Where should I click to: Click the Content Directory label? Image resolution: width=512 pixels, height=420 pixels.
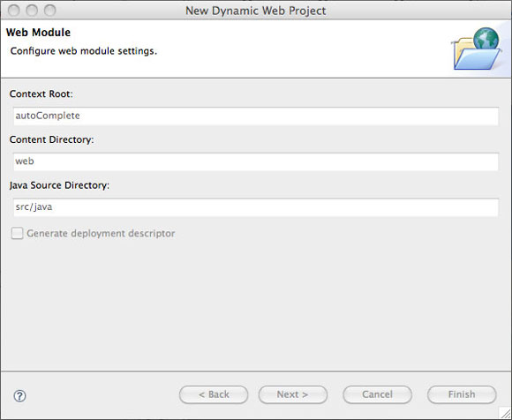pos(51,139)
